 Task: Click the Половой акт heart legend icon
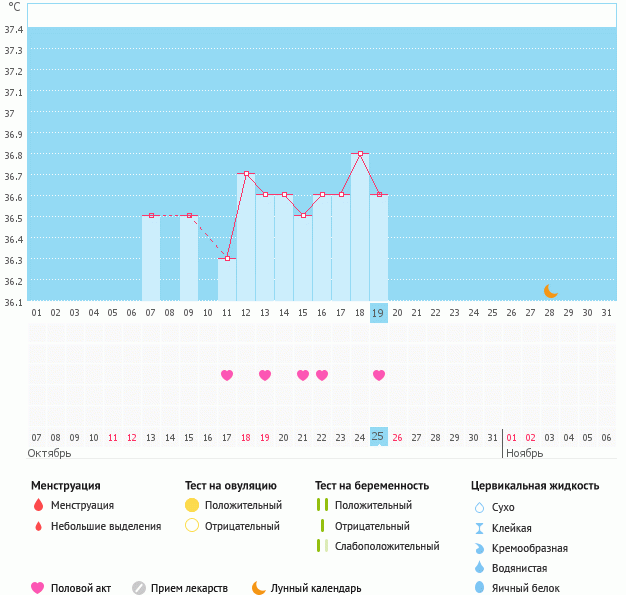(x=38, y=588)
